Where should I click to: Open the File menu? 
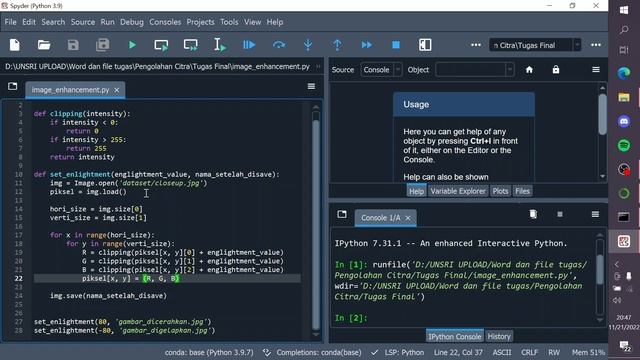[11, 22]
